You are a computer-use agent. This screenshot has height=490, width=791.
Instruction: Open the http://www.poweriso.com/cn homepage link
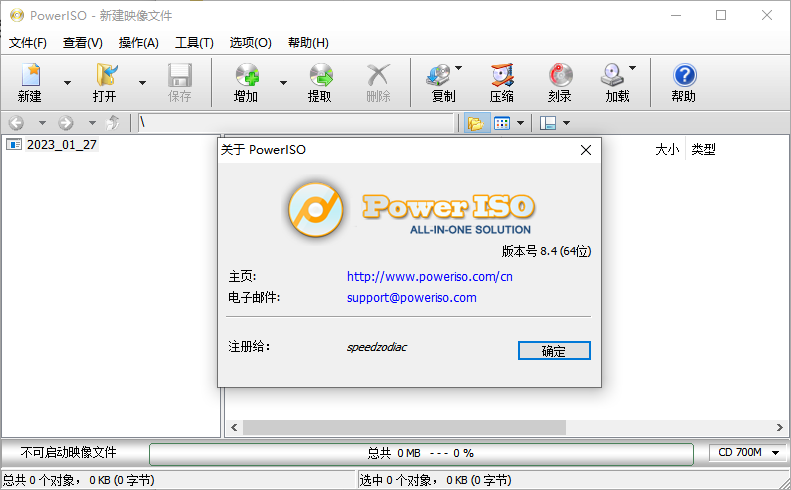coord(430,277)
